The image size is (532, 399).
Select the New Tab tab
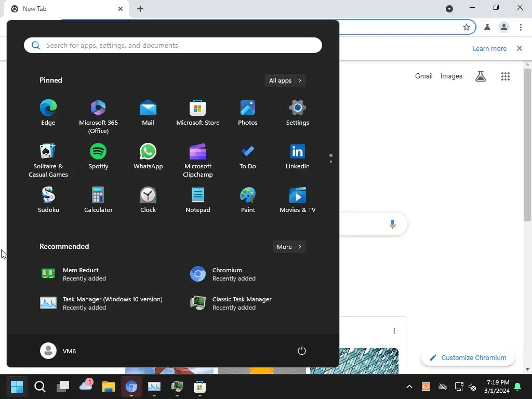[66, 9]
